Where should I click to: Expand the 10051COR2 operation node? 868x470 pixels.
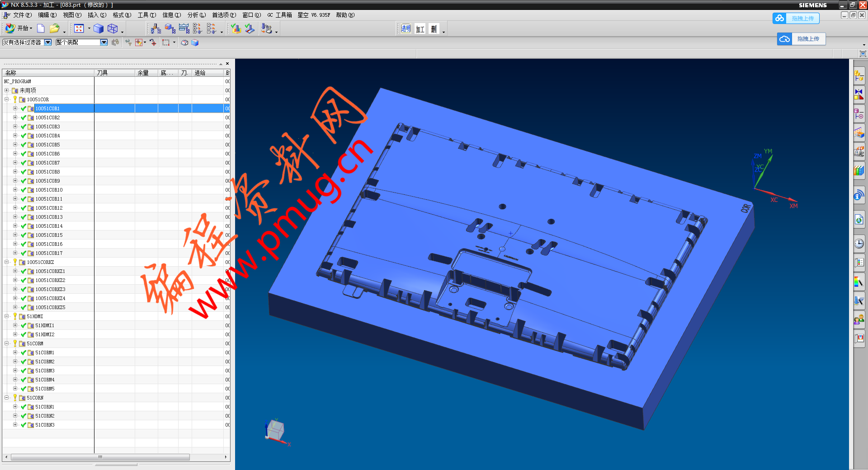click(x=15, y=117)
